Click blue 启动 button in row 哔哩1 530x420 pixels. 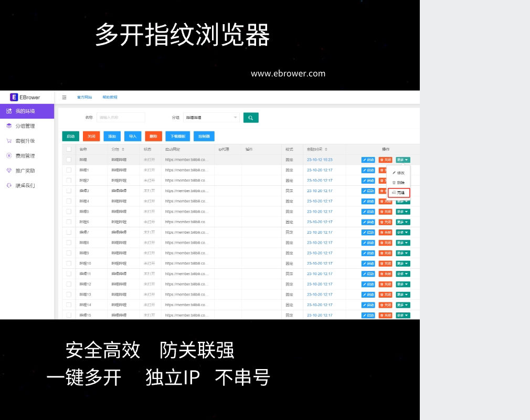[368, 170]
